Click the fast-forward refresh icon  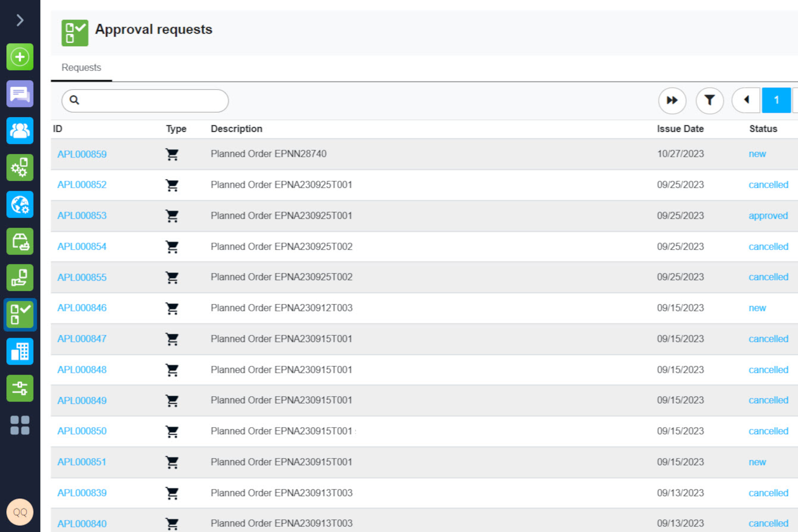click(x=672, y=100)
